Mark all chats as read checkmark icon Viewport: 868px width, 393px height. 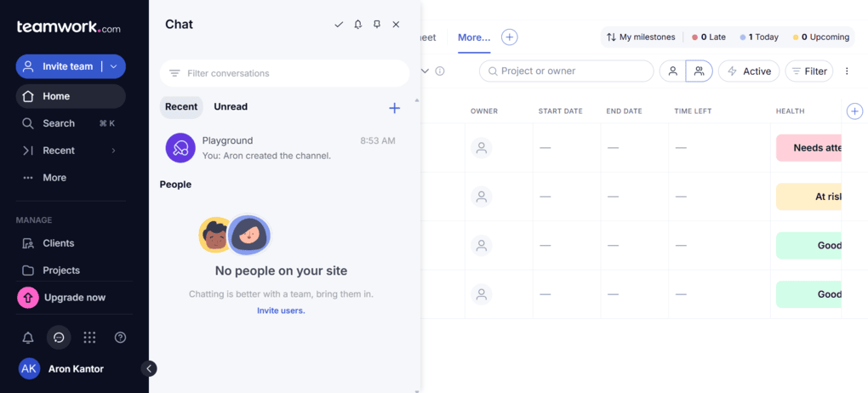click(339, 25)
